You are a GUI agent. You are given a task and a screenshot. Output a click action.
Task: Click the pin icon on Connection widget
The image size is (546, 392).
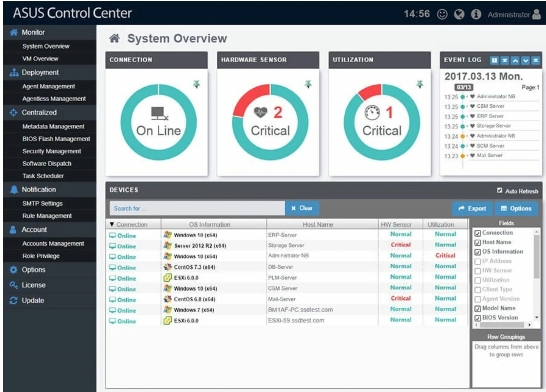(197, 84)
